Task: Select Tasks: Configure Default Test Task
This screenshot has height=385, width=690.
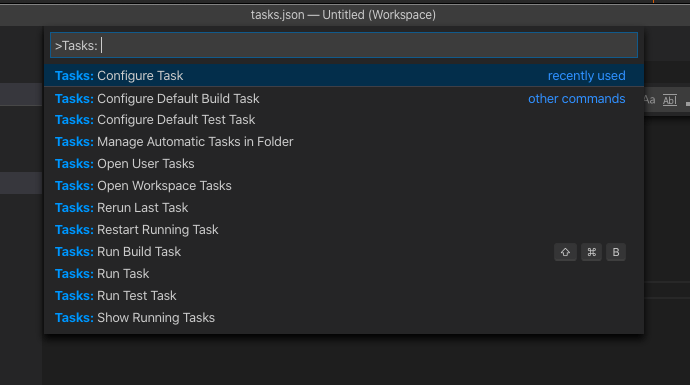Action: tap(344, 120)
